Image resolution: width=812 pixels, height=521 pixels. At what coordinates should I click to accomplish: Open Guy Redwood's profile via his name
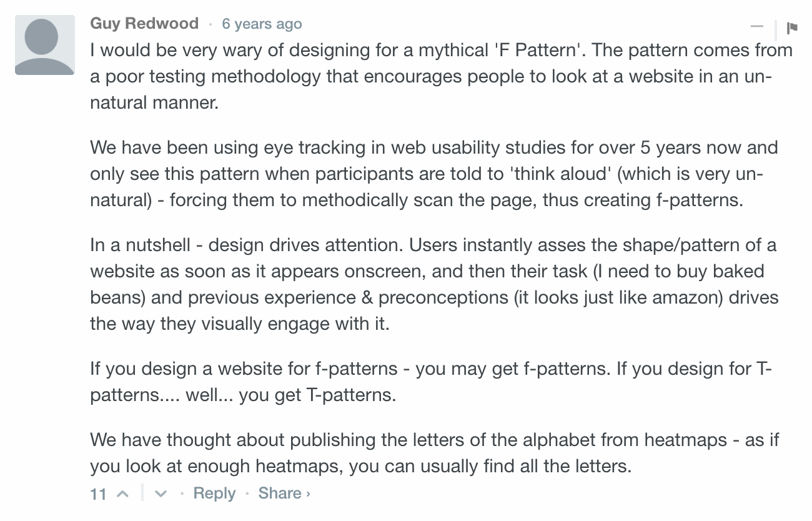click(144, 24)
